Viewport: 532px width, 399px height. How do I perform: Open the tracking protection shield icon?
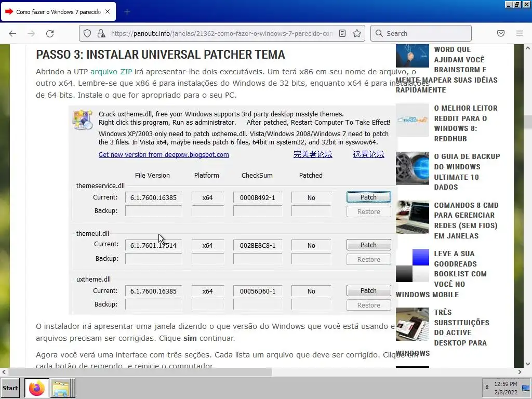tap(87, 33)
